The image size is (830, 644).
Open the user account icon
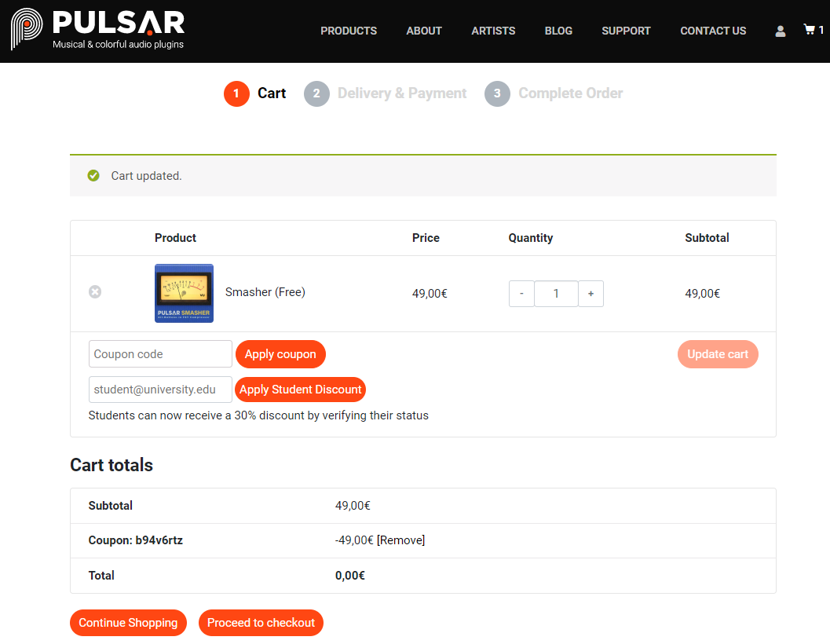[780, 31]
